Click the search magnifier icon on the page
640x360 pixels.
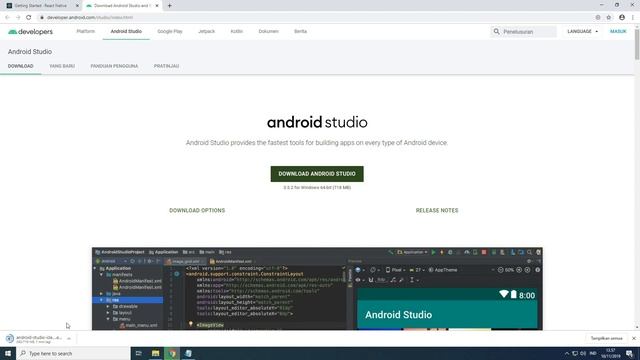click(x=496, y=31)
